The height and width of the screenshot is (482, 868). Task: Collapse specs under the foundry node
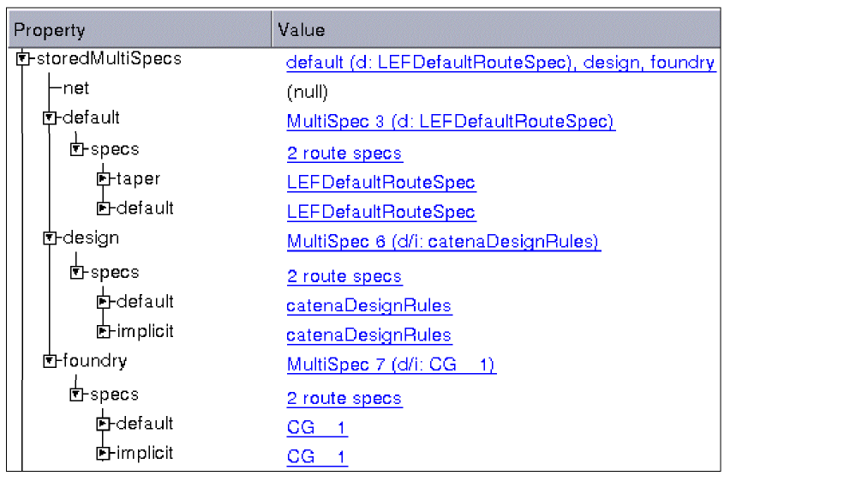[x=77, y=395]
